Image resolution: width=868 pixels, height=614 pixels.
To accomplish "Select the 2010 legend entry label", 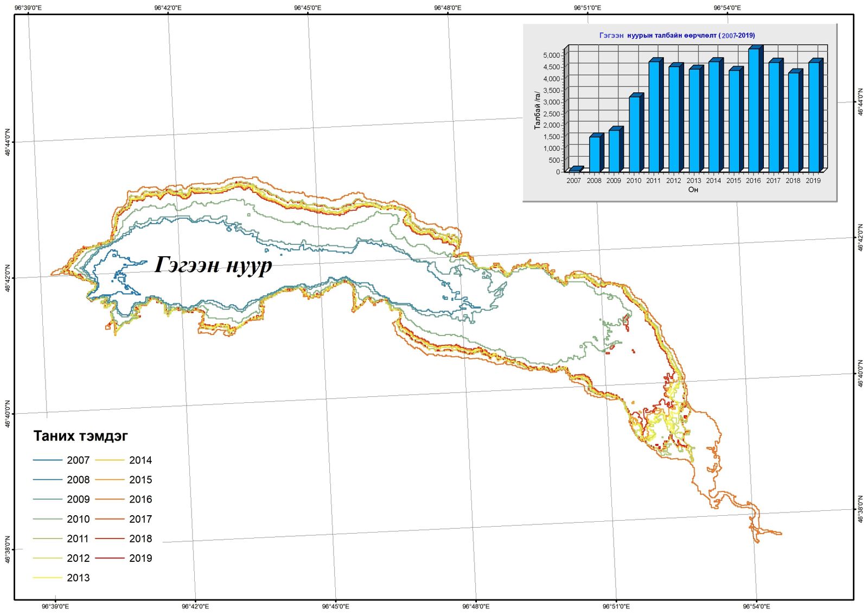I will pos(78,519).
